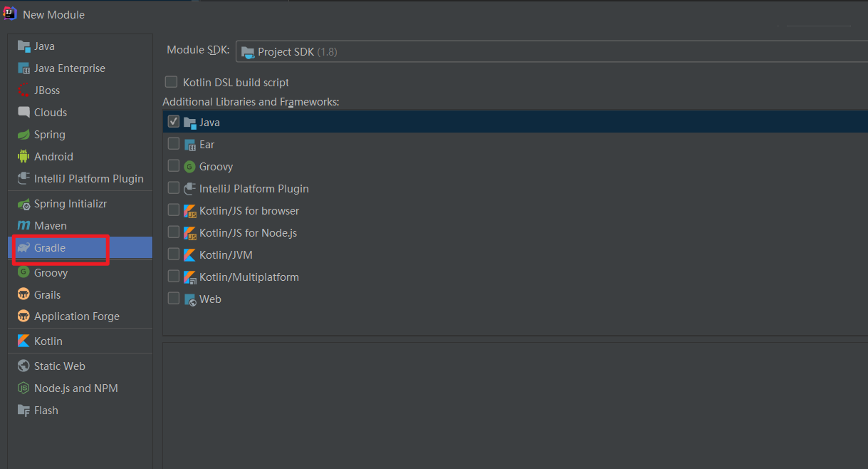Click the IntelliJ Platform Plugin sidebar icon
The height and width of the screenshot is (469, 868).
[x=23, y=179]
